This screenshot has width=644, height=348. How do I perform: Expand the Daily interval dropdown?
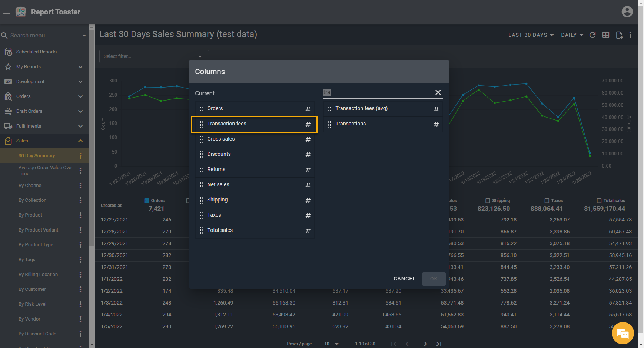[x=572, y=35]
